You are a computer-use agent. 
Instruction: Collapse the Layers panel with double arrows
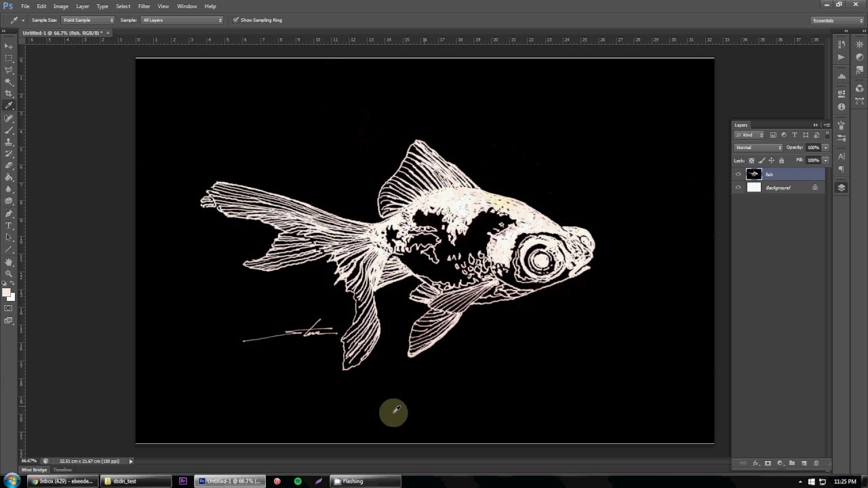(x=816, y=125)
